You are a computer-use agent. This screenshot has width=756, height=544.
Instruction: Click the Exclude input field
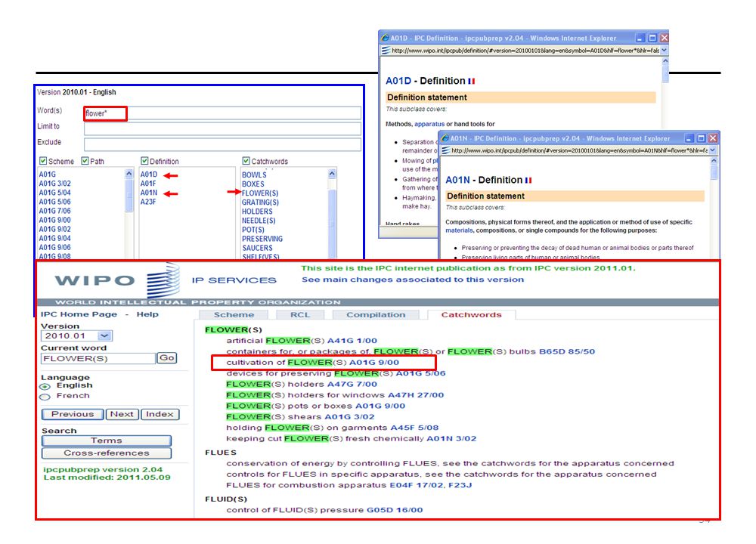coord(222,144)
